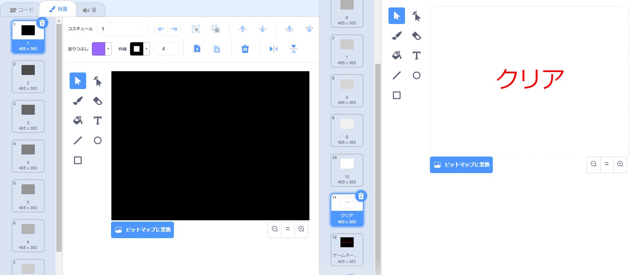Choose the Text tool beside the クリア canvas
Image resolution: width=644 pixels, height=275 pixels.
point(417,55)
